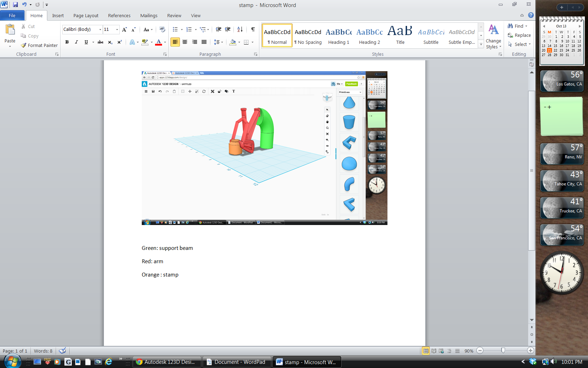Expand the Numbering dropdown arrow
Screen dimensions: 588x368
pos(195,29)
